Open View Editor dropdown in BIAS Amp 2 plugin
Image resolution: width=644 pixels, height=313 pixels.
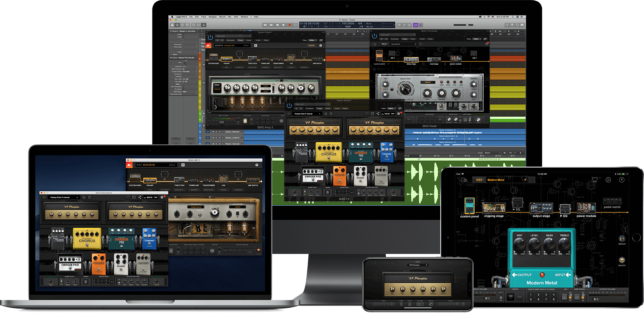coord(312,40)
